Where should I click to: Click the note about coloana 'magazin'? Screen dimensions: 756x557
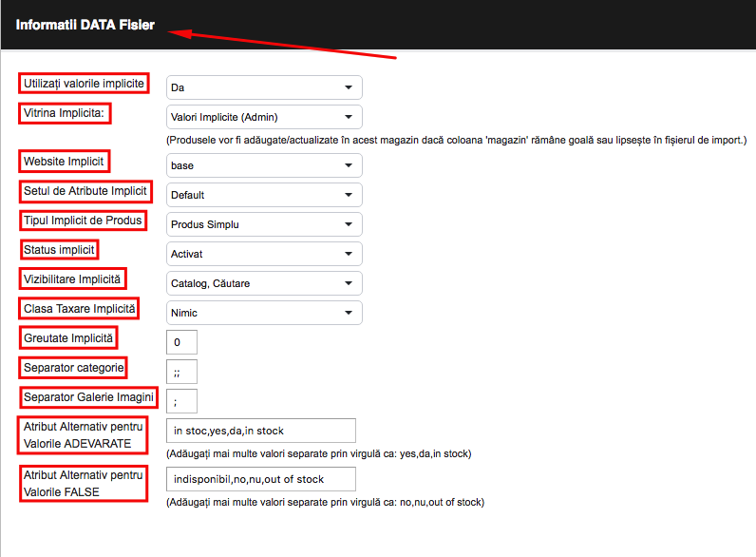(457, 140)
